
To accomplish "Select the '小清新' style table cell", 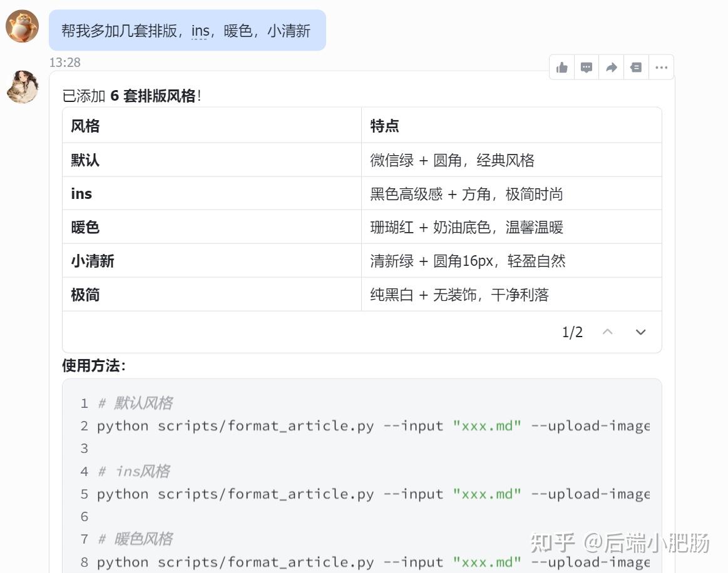I will [93, 261].
